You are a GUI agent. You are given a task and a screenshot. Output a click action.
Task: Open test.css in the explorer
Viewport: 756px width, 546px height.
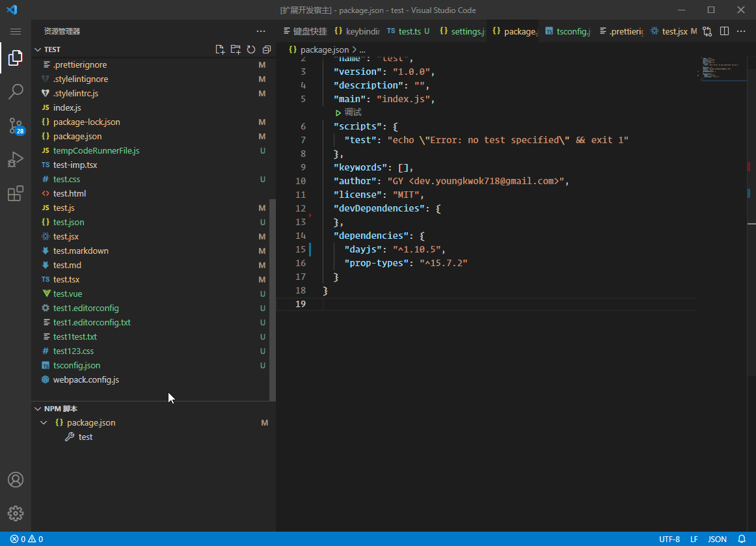click(x=152, y=180)
